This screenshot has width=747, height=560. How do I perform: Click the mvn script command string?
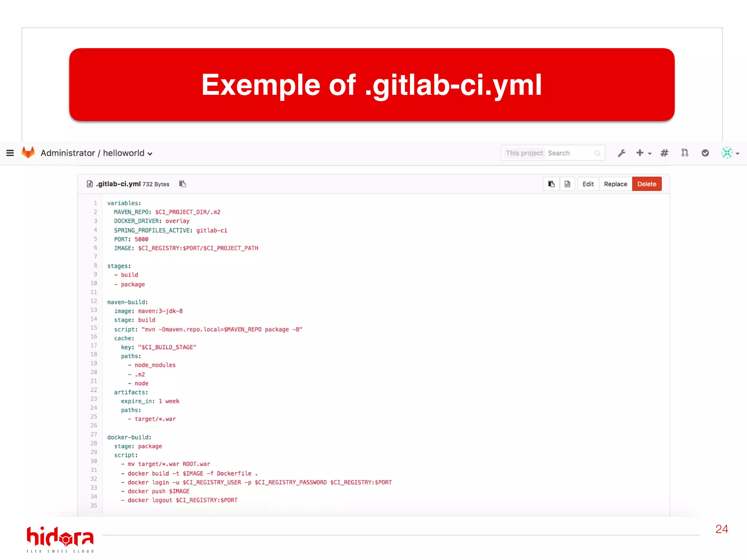click(222, 330)
